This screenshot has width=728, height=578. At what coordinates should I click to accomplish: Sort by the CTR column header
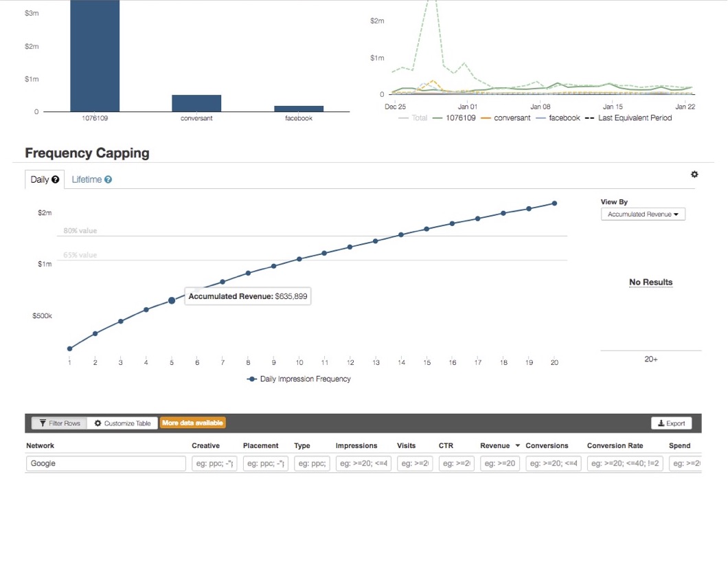(x=446, y=445)
